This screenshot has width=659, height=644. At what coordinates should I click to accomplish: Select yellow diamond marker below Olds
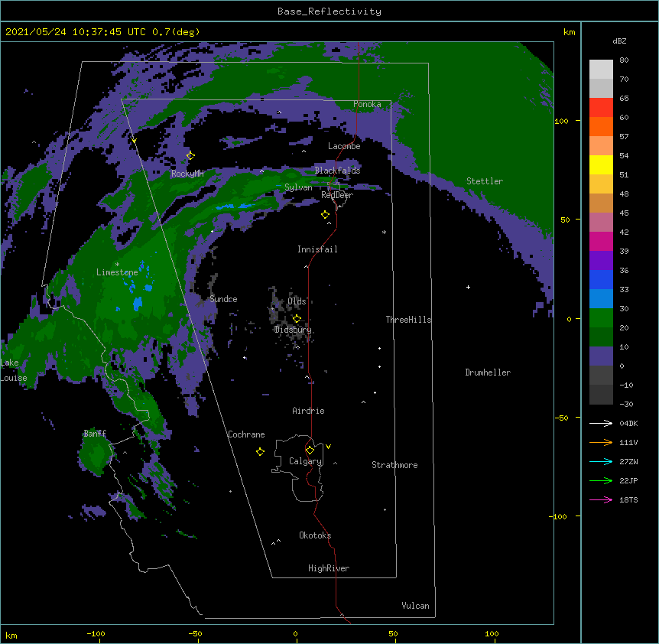pyautogui.click(x=297, y=319)
